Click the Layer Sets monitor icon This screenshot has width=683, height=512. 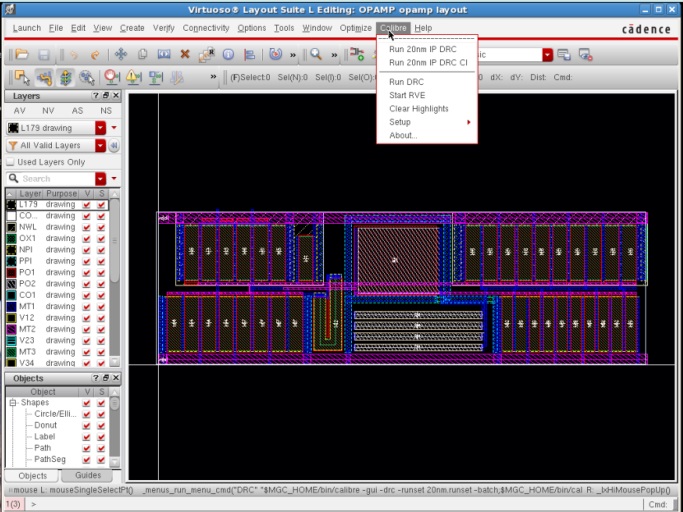tap(564, 54)
